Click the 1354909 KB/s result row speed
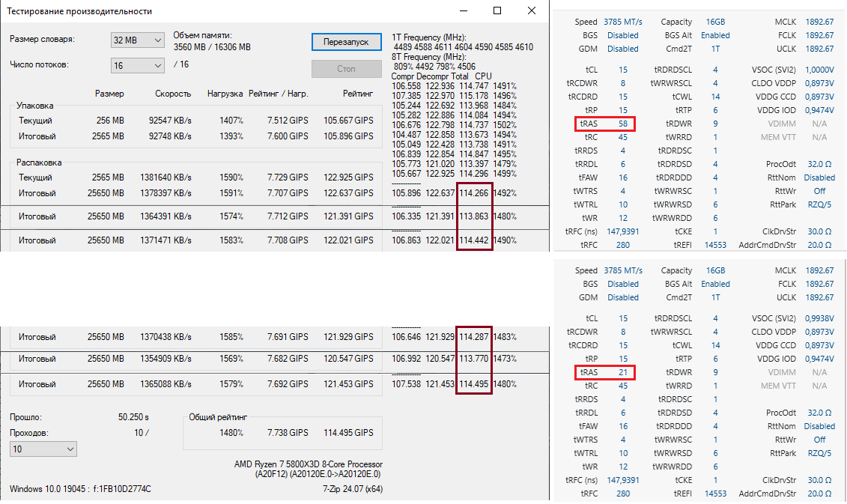Screen dimensions: 847x504 pos(166,358)
